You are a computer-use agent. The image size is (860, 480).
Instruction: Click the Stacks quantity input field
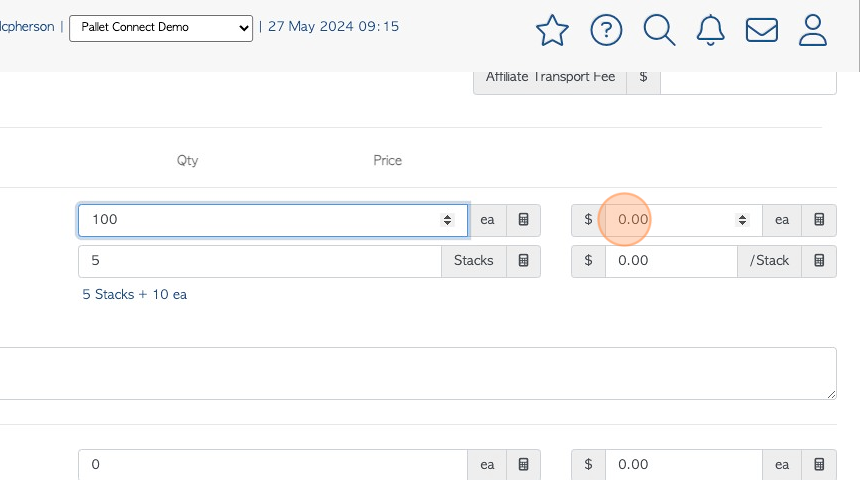tap(260, 261)
